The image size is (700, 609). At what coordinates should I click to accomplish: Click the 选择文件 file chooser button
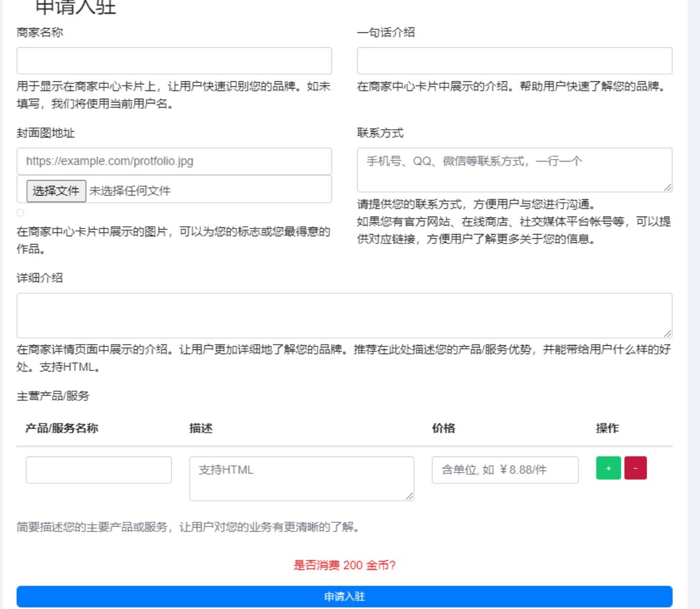coord(56,191)
